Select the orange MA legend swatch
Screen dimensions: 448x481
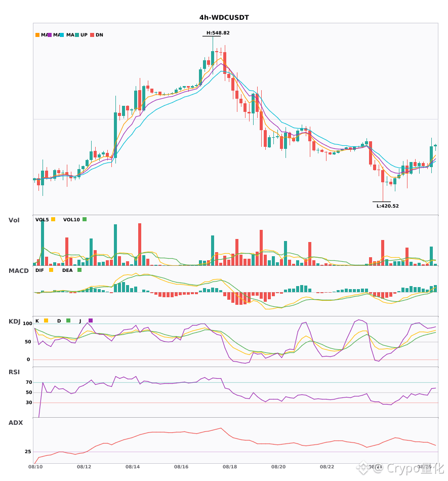pyautogui.click(x=37, y=35)
